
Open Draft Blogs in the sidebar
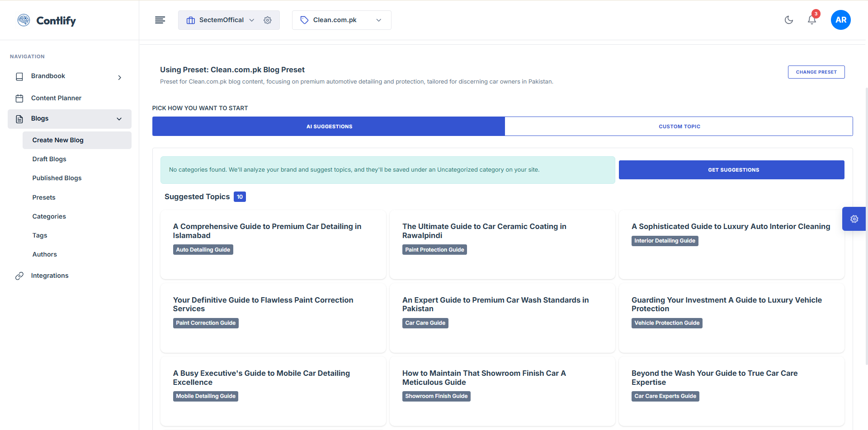(x=49, y=159)
